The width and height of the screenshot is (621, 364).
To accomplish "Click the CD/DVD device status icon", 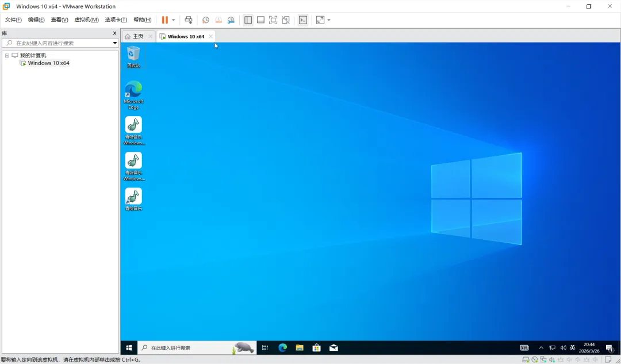I will click(535, 359).
